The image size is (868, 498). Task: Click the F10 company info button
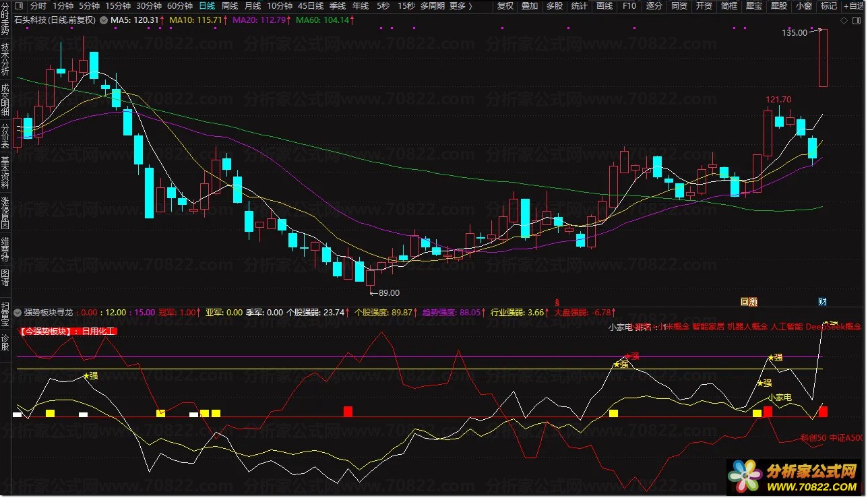point(629,5)
